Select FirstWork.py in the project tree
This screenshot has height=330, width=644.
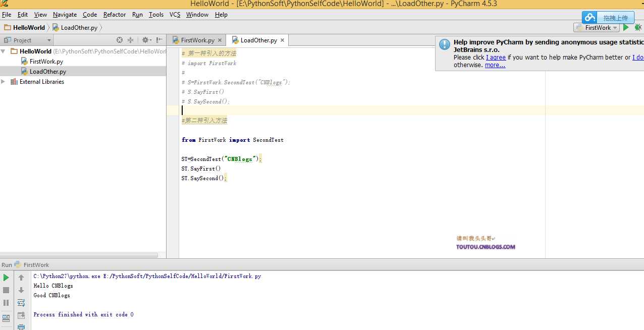(x=46, y=62)
